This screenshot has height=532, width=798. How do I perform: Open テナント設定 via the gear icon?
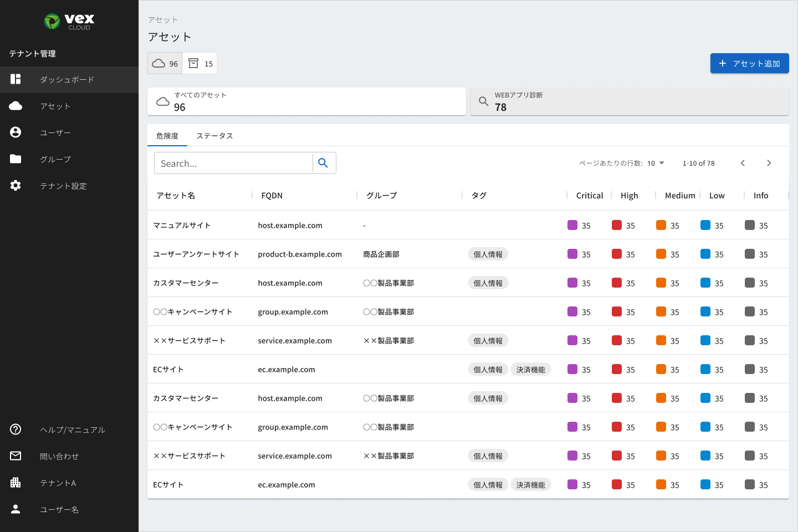click(16, 186)
